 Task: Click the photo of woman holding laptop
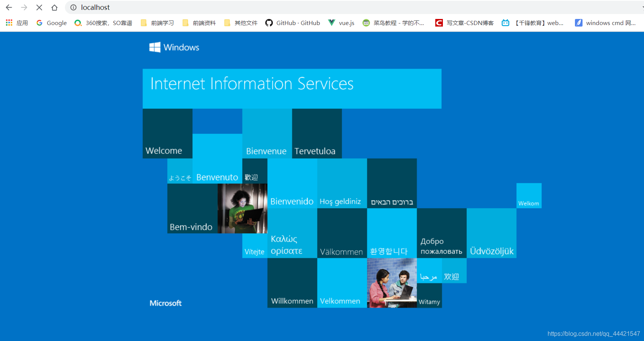pyautogui.click(x=242, y=208)
